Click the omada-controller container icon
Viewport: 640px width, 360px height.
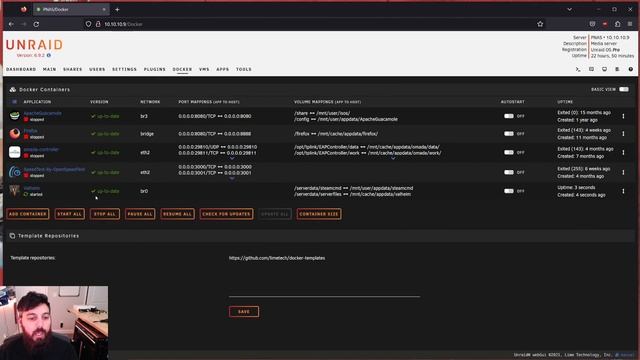tap(15, 152)
